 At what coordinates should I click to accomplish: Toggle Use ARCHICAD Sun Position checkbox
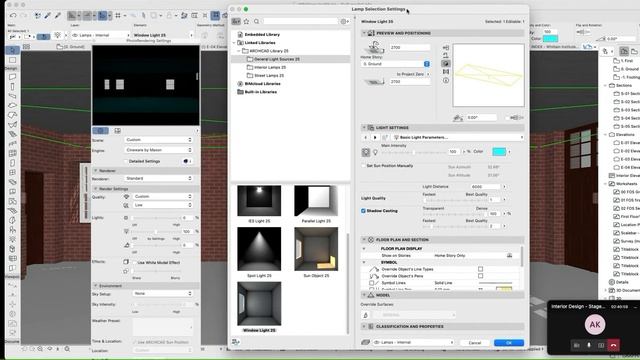click(134, 342)
